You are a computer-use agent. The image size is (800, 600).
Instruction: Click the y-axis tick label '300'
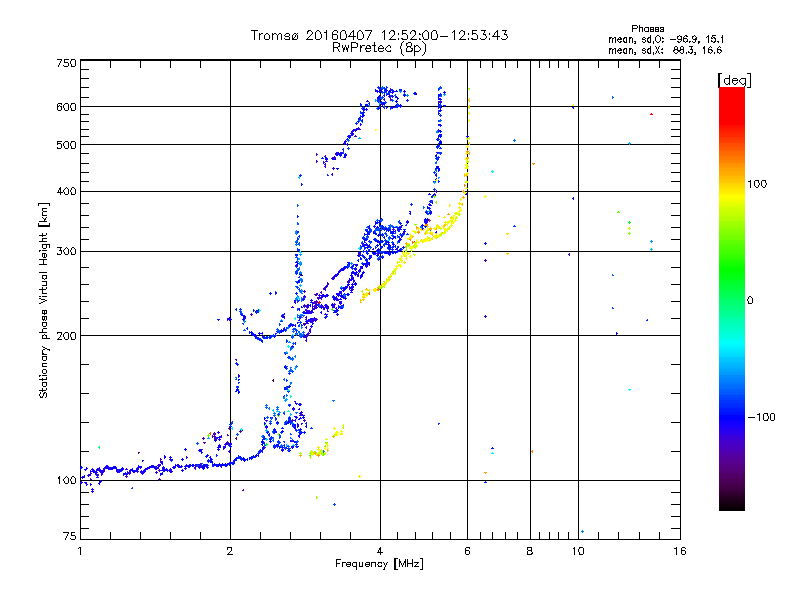pos(66,252)
